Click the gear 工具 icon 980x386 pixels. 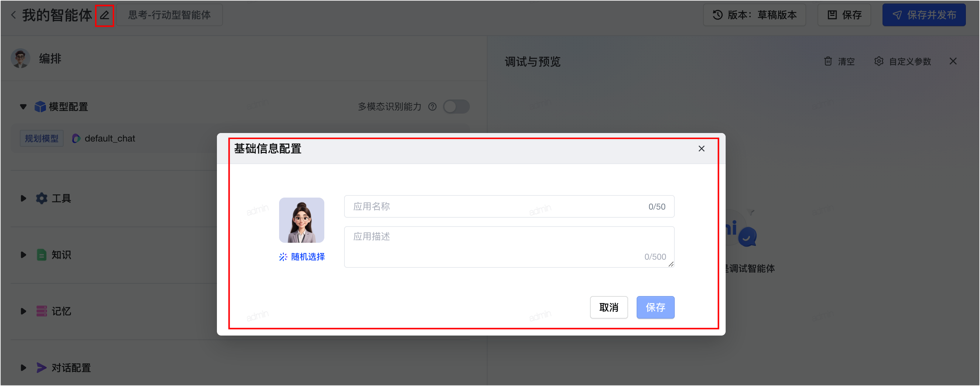pos(41,198)
